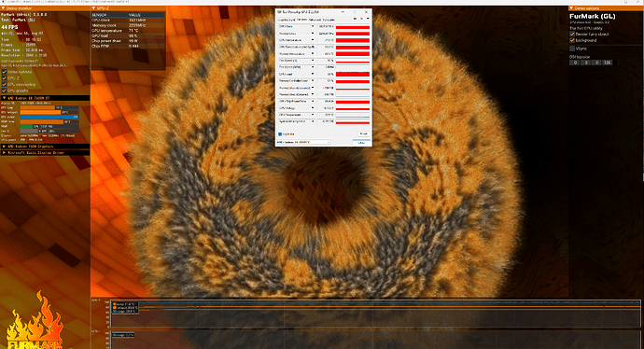Viewport: 644px width, 349px height.
Task: Open the Advanced tab in GPU-Z
Action: (x=315, y=20)
